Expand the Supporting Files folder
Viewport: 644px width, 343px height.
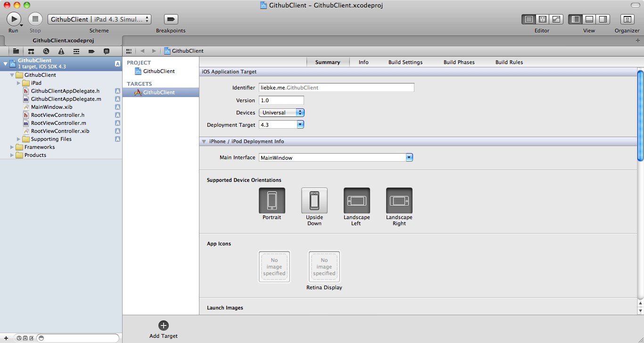19,139
